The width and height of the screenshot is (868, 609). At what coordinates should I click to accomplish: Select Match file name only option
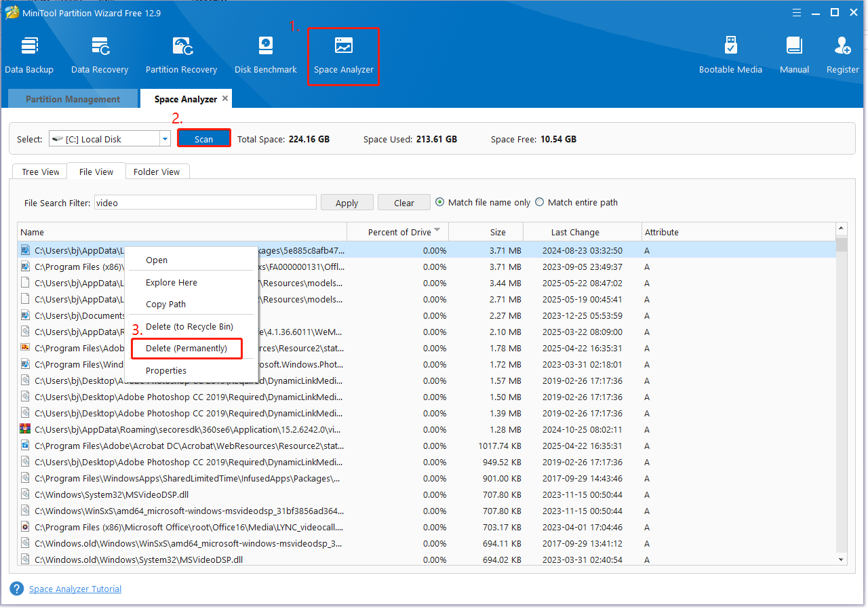point(440,202)
